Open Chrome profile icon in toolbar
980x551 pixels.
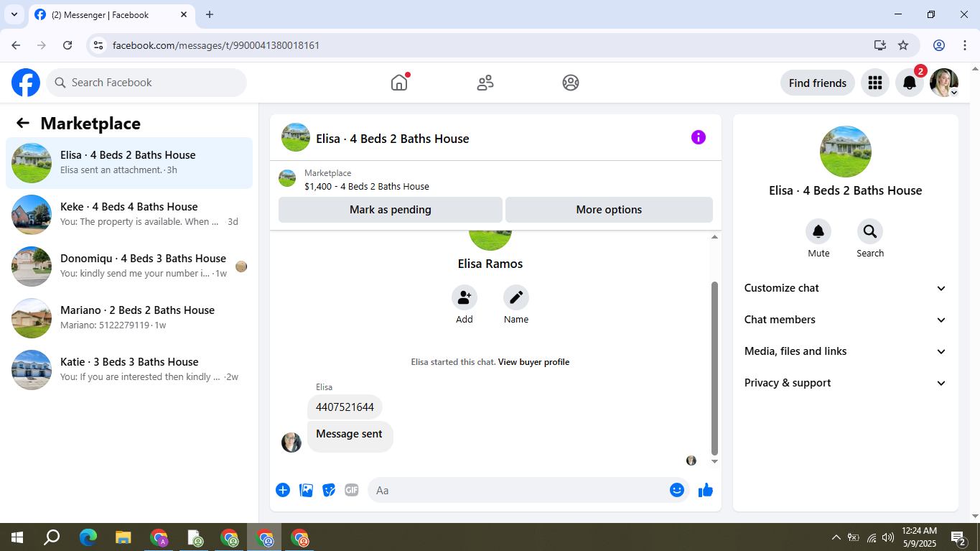coord(939,45)
